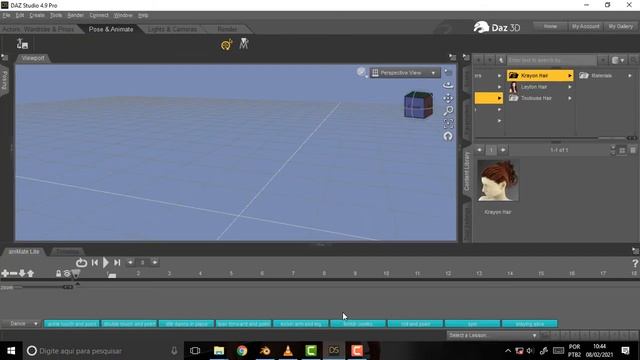Click the viewport draw style sphere icon
640x360 pixels.
(361, 72)
